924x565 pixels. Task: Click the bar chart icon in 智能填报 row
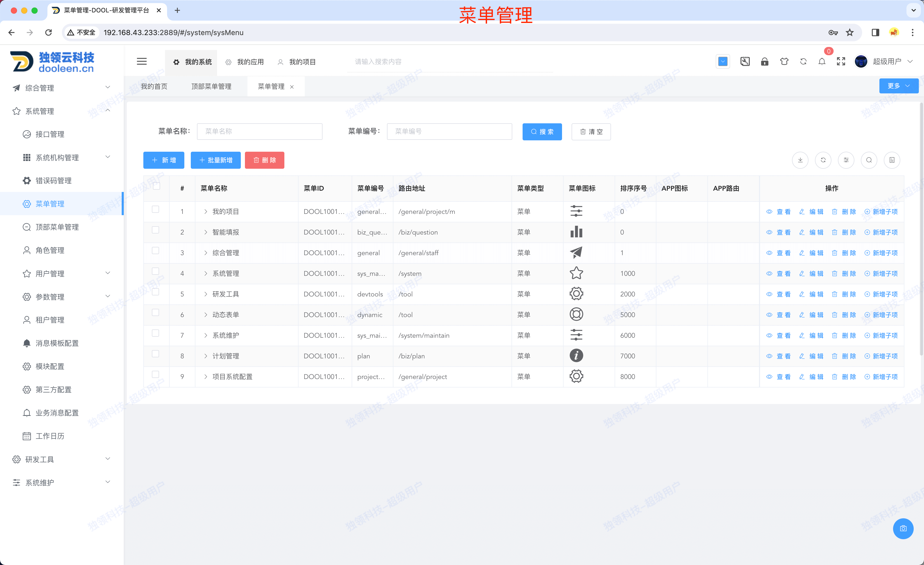click(x=576, y=232)
